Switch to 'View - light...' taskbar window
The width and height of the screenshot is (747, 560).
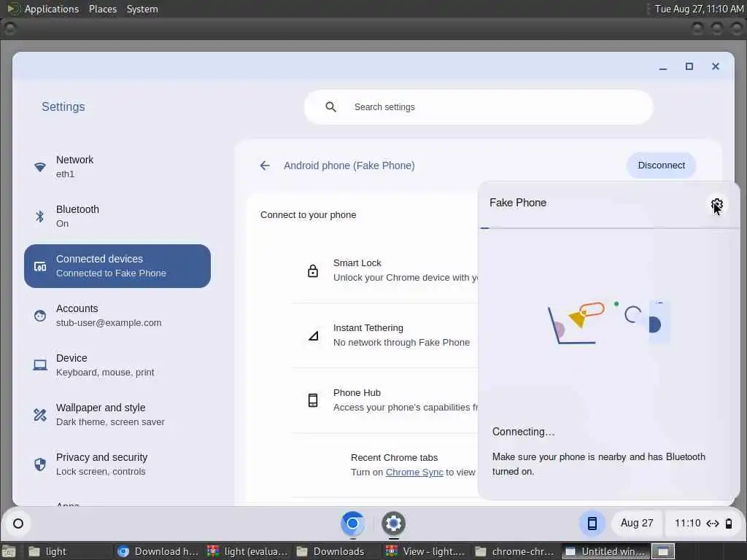coord(427,551)
